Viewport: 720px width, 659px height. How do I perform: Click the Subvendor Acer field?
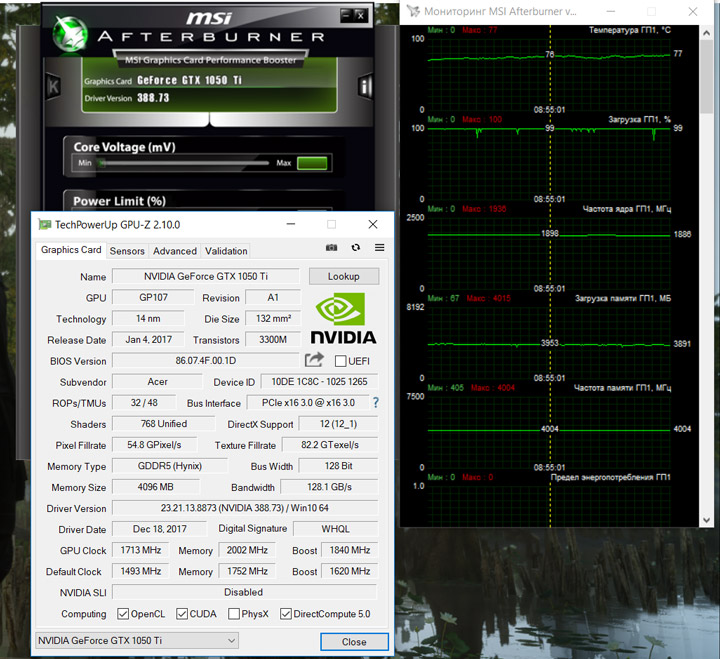157,382
